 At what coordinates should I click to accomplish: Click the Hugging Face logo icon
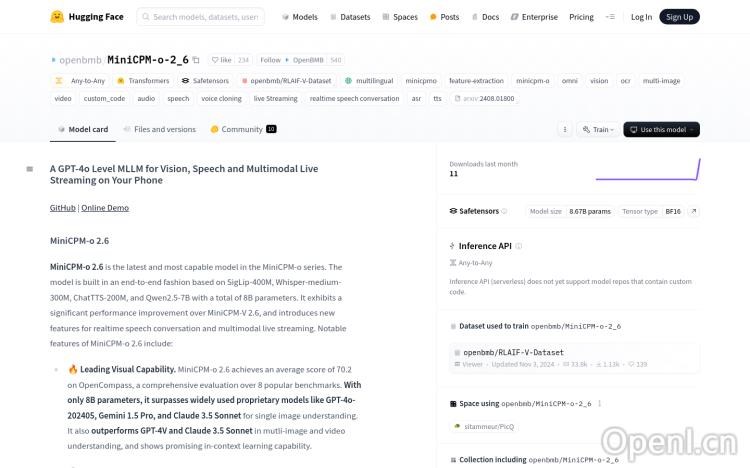(57, 17)
